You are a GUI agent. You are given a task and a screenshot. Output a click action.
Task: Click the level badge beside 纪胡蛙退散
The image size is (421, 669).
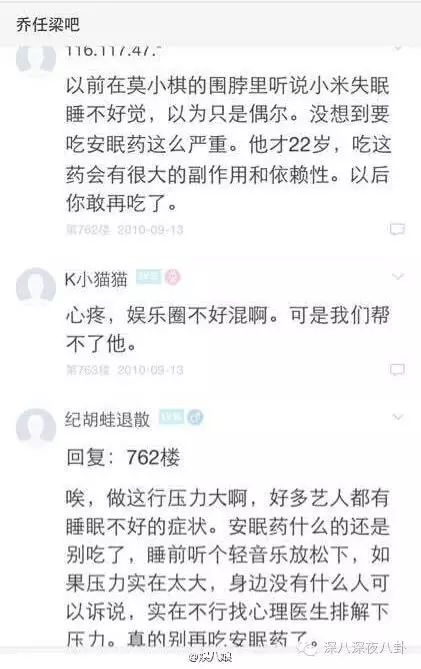(171, 417)
